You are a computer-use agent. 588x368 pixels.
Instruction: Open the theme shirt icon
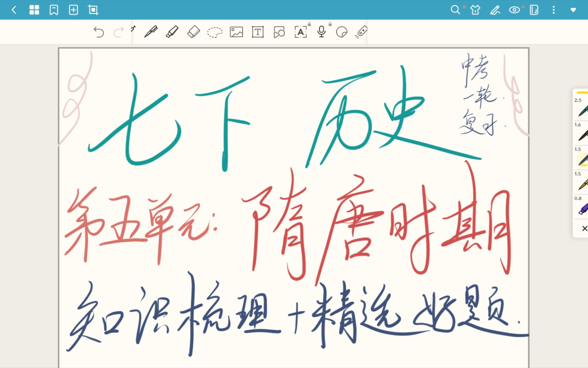tap(475, 10)
